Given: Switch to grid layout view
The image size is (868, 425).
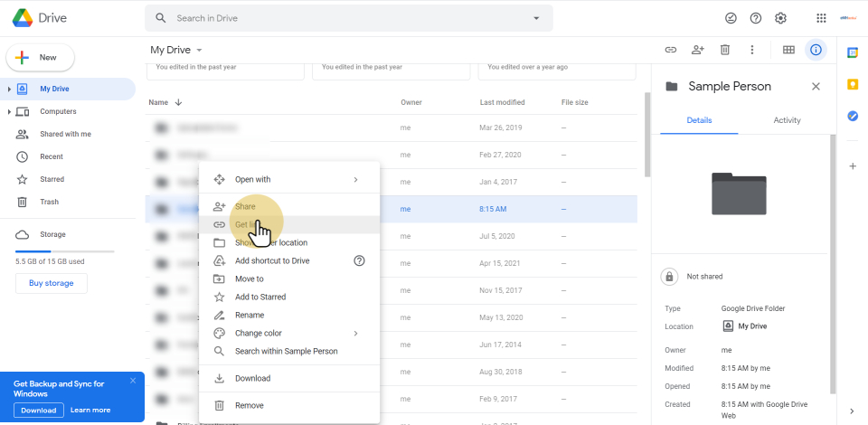Looking at the screenshot, I should pyautogui.click(x=788, y=50).
